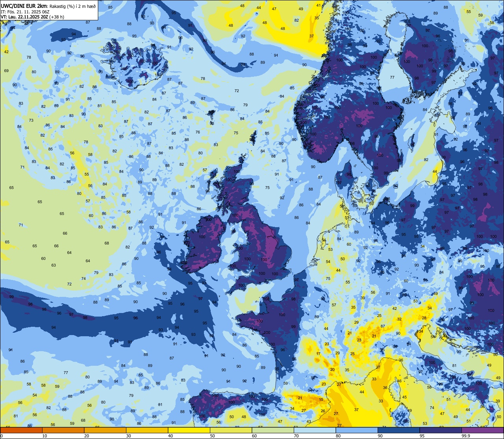This screenshot has width=504, height=439.
Task: Click the medium blue 80–90% legend swatch
Action: coord(356,430)
